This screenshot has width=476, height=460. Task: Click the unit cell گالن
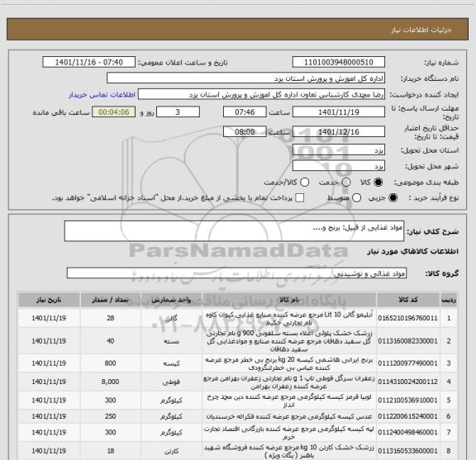point(171,319)
